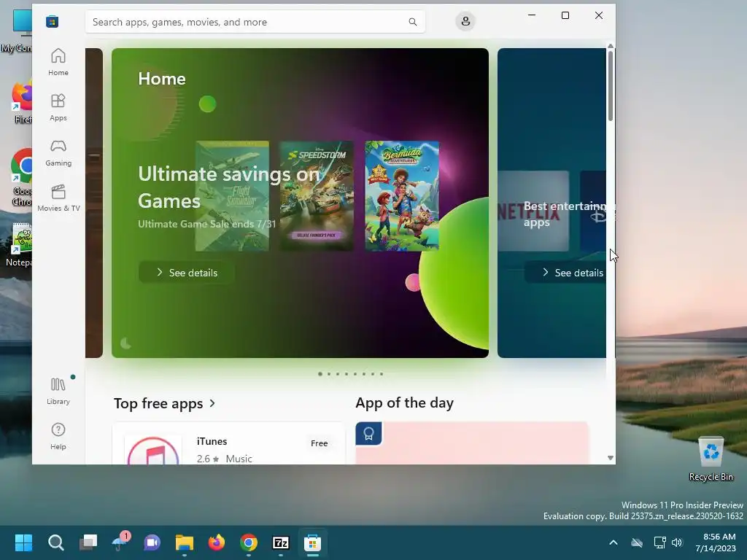The height and width of the screenshot is (560, 747).
Task: Open File Explorer from the taskbar
Action: pyautogui.click(x=185, y=542)
